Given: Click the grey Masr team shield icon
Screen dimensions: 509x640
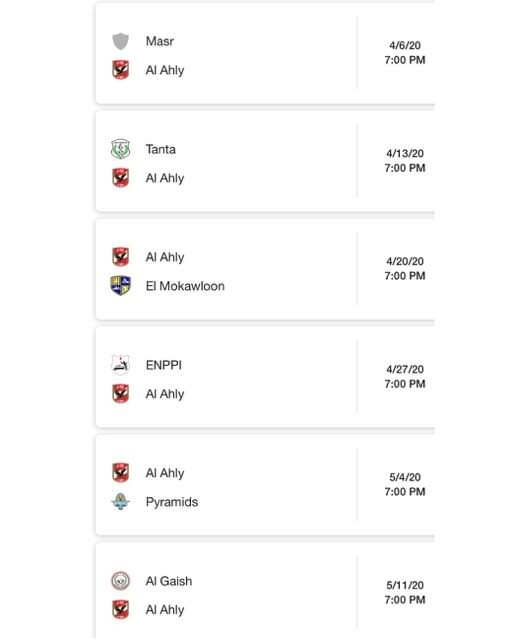Looking at the screenshot, I should pos(120,41).
